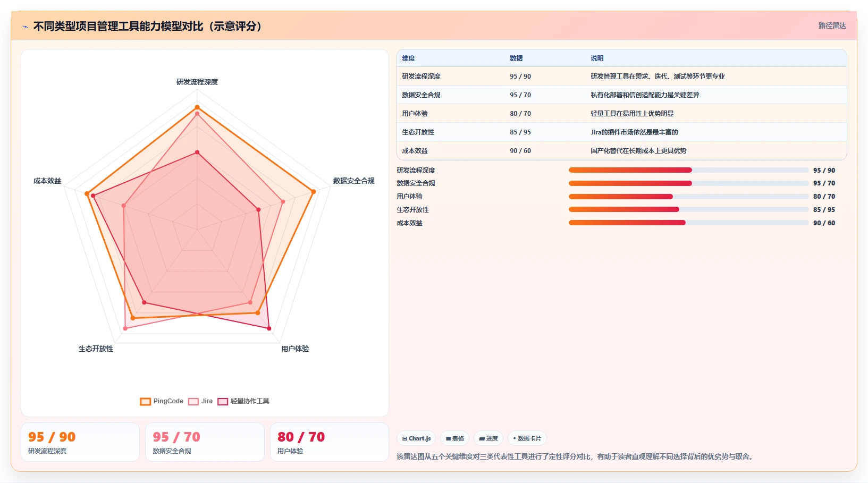Select the 数据安全合规 table row cell

[x=421, y=95]
